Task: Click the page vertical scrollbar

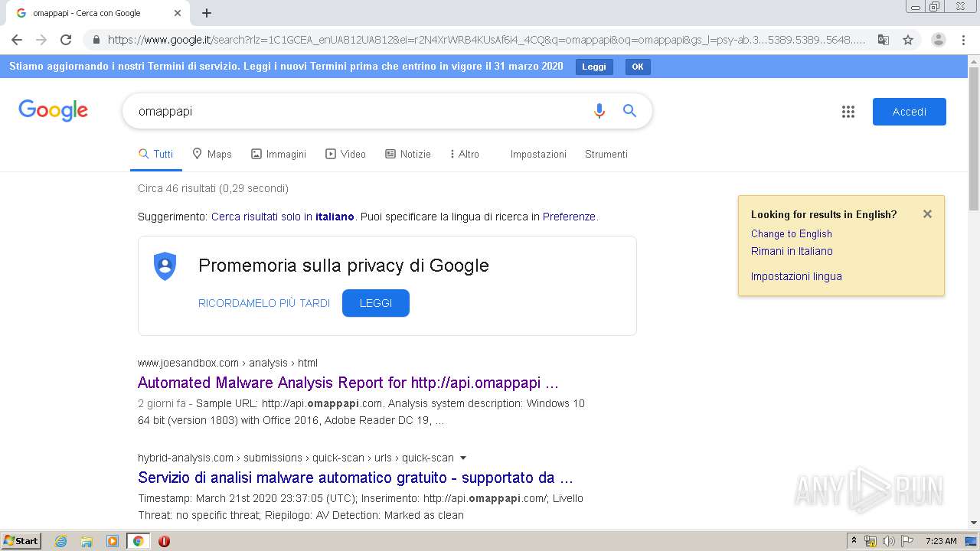Action: [974, 138]
